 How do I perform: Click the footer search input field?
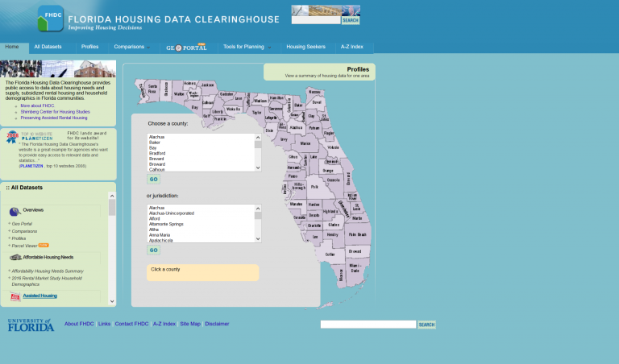pyautogui.click(x=368, y=325)
